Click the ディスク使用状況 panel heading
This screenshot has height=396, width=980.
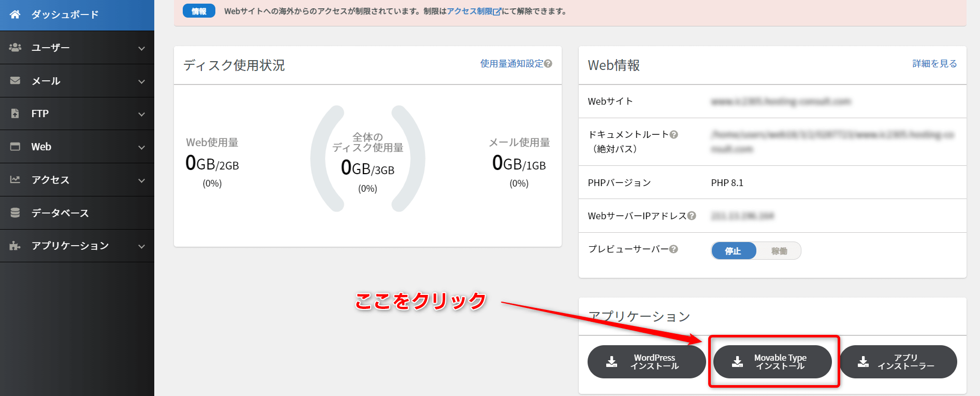point(234,65)
